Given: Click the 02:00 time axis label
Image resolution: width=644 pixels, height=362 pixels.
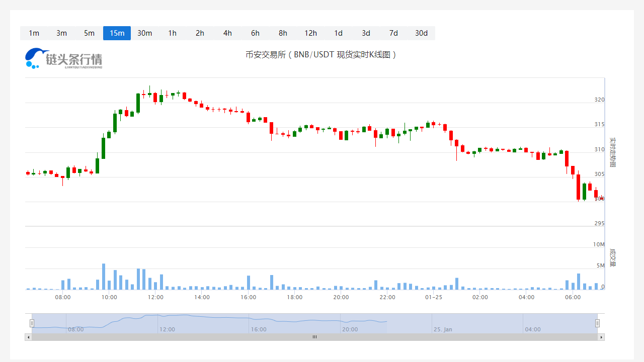Looking at the screenshot, I should (x=480, y=297).
